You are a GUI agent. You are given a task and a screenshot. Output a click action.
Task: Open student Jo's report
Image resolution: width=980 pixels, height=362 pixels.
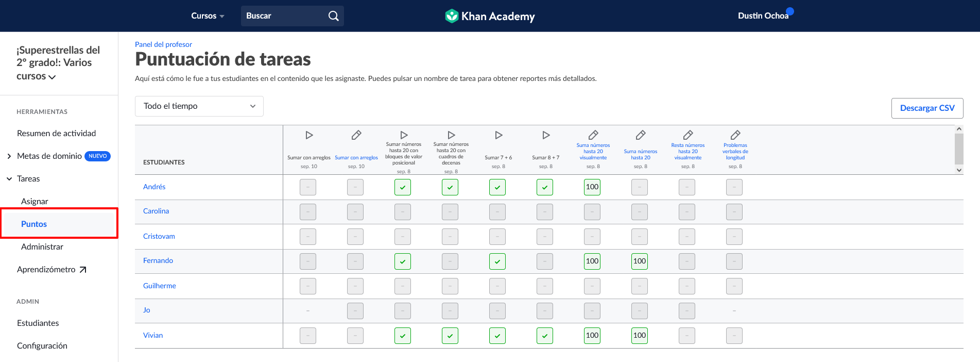point(147,310)
